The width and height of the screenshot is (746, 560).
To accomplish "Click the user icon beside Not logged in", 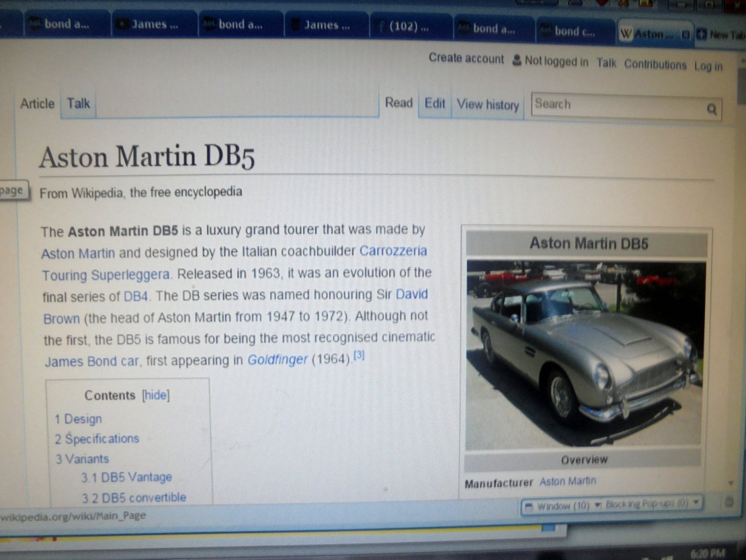I will (517, 61).
